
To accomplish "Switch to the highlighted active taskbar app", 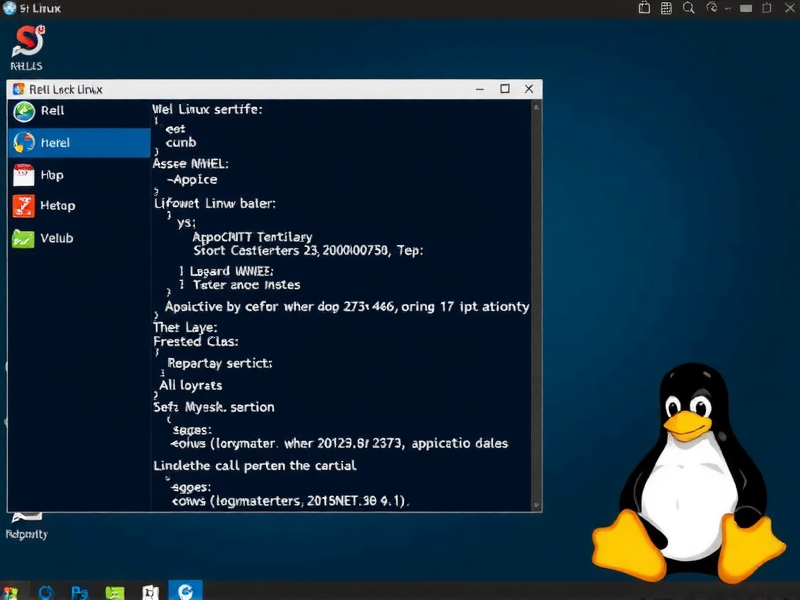I will pos(185,591).
